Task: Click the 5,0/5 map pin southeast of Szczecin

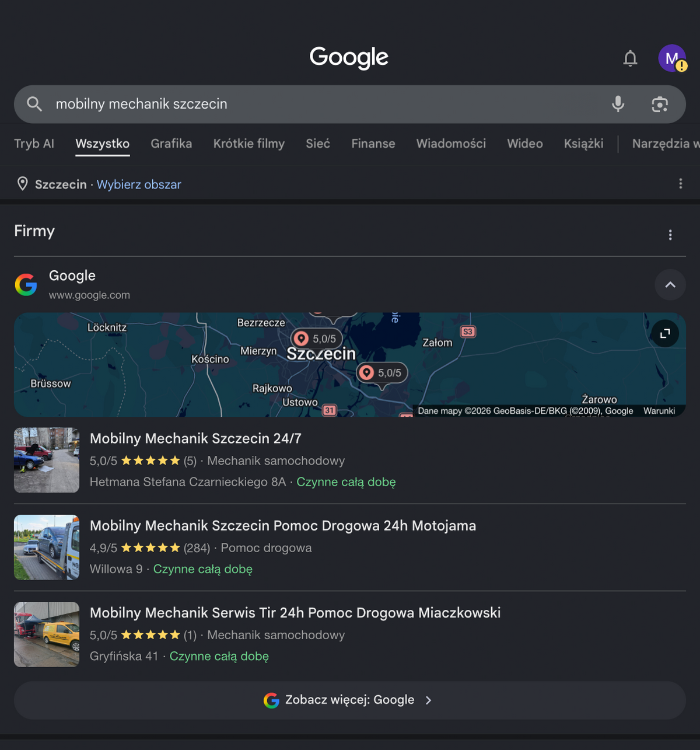Action: click(382, 372)
